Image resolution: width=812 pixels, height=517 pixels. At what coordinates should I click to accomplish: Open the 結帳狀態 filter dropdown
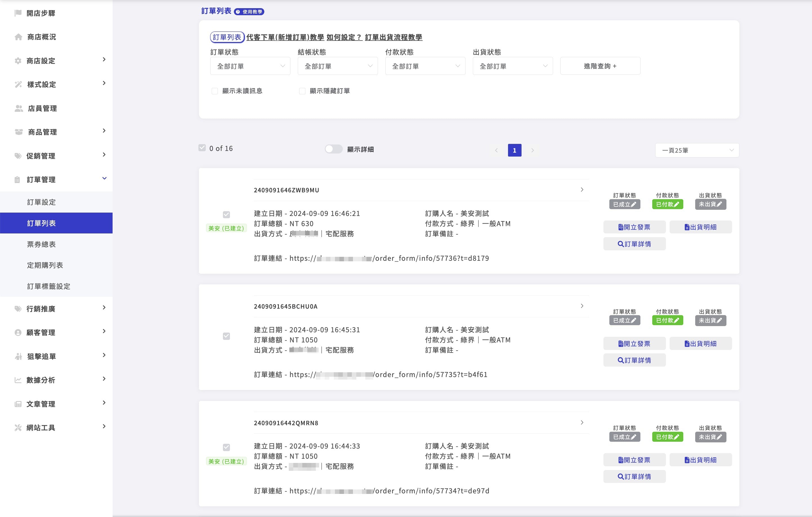click(337, 66)
